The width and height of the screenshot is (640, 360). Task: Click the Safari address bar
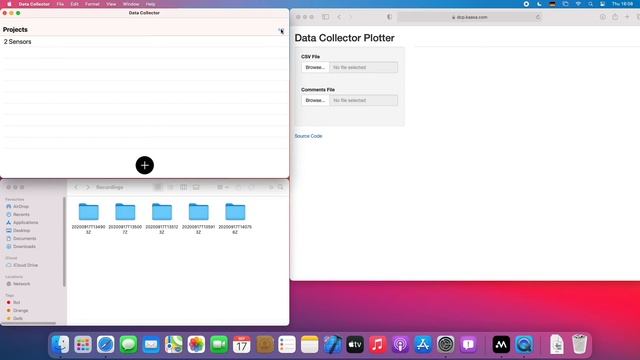coord(469,17)
